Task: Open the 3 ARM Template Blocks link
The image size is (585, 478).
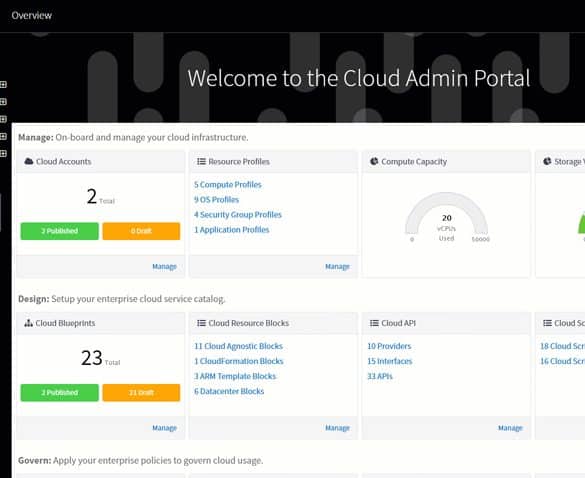Action: pyautogui.click(x=235, y=376)
